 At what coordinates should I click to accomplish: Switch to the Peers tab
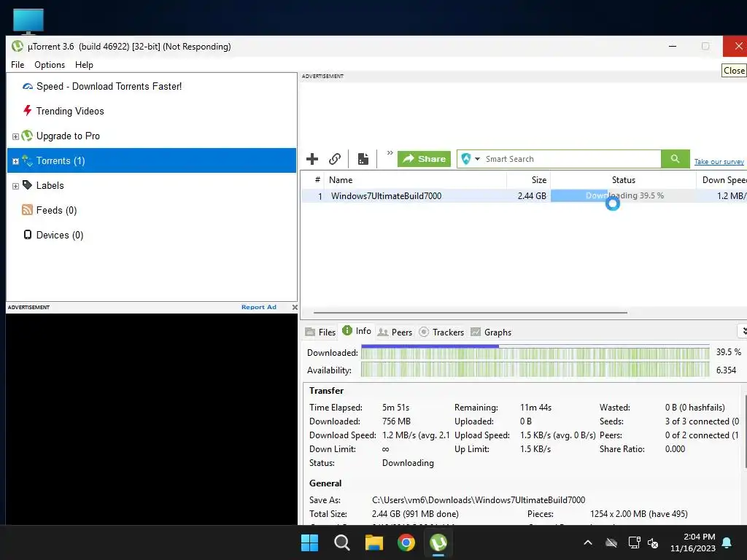395,332
